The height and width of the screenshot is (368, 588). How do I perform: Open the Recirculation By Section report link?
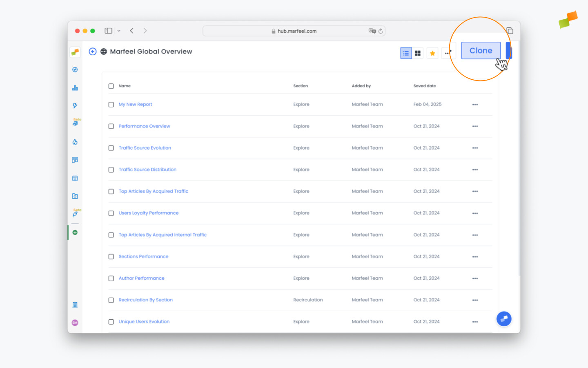tap(145, 300)
